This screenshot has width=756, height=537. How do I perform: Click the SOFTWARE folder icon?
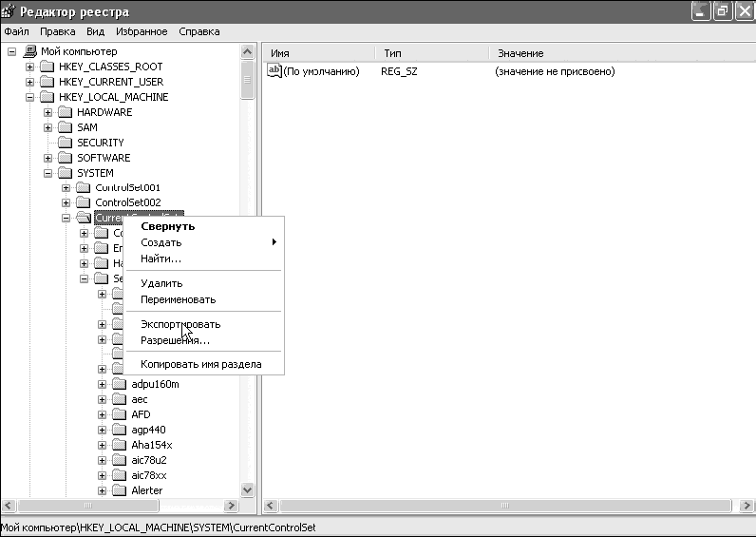[66, 157]
